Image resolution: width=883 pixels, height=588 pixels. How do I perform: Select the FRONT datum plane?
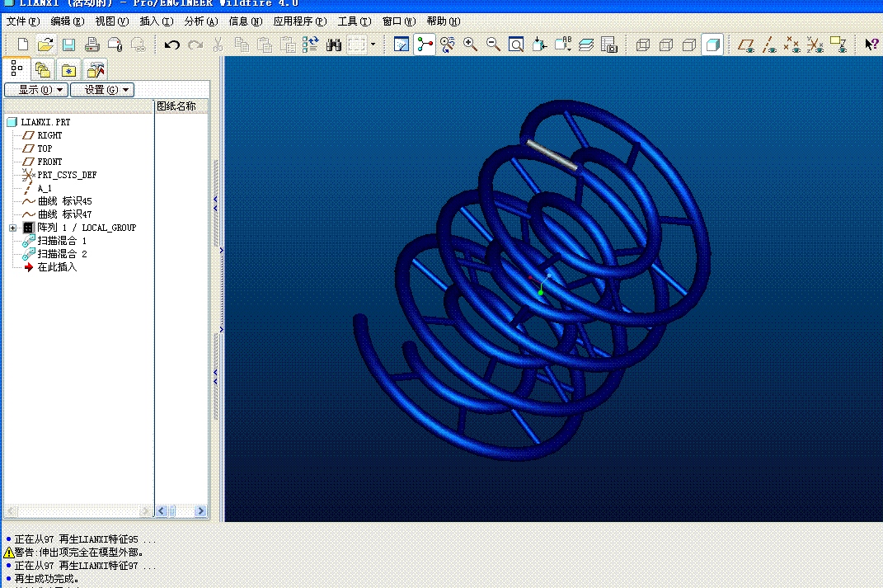42,162
